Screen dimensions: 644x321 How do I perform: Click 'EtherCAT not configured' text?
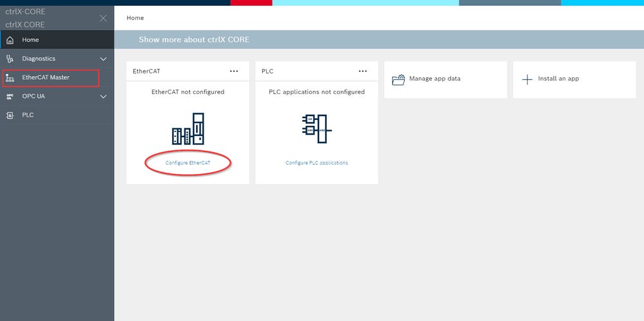188,92
